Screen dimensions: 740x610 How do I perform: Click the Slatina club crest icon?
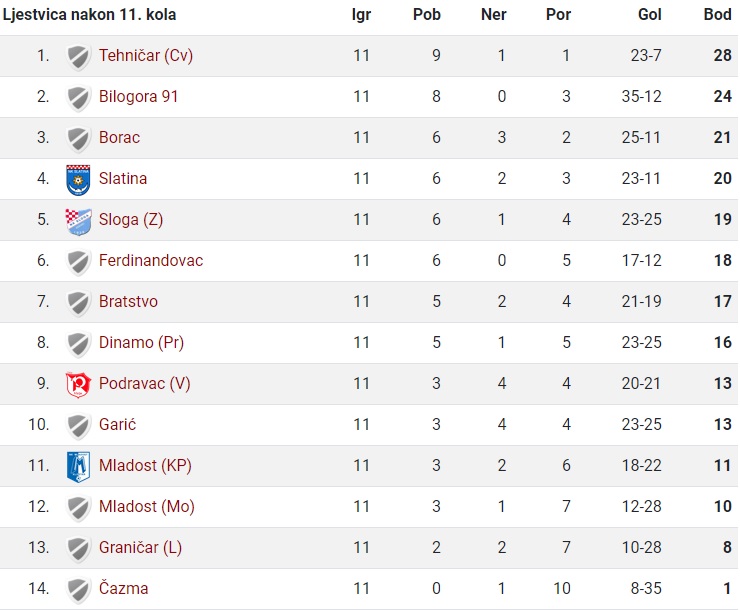(78, 179)
